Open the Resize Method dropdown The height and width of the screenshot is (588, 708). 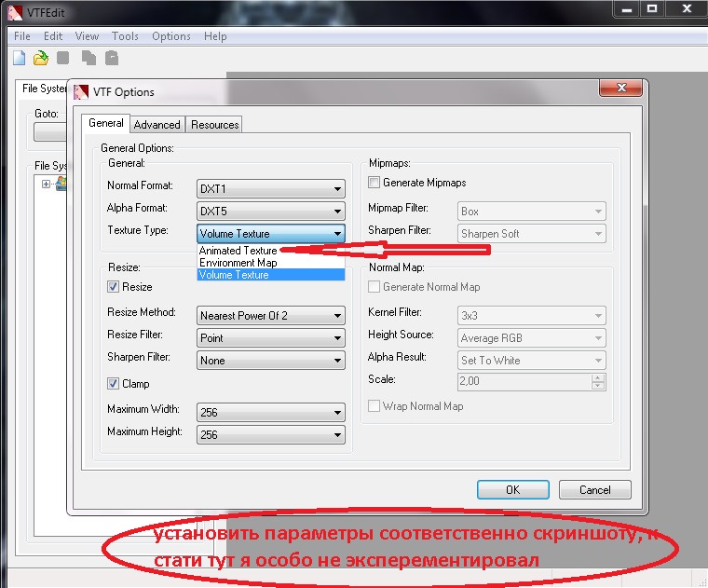(x=271, y=315)
